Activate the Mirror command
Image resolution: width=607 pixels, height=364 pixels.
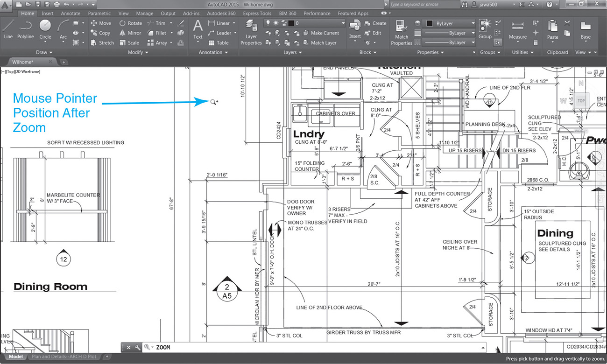click(x=130, y=33)
